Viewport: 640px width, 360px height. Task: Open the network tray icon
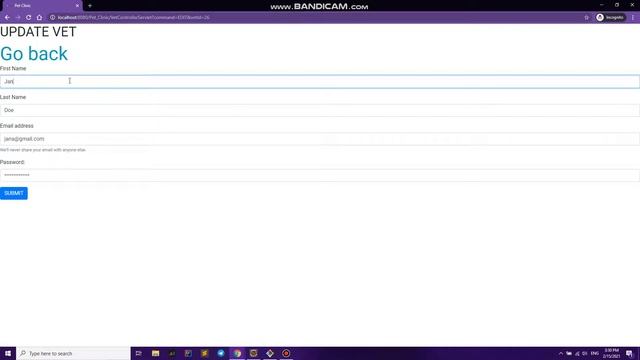[x=577, y=353]
